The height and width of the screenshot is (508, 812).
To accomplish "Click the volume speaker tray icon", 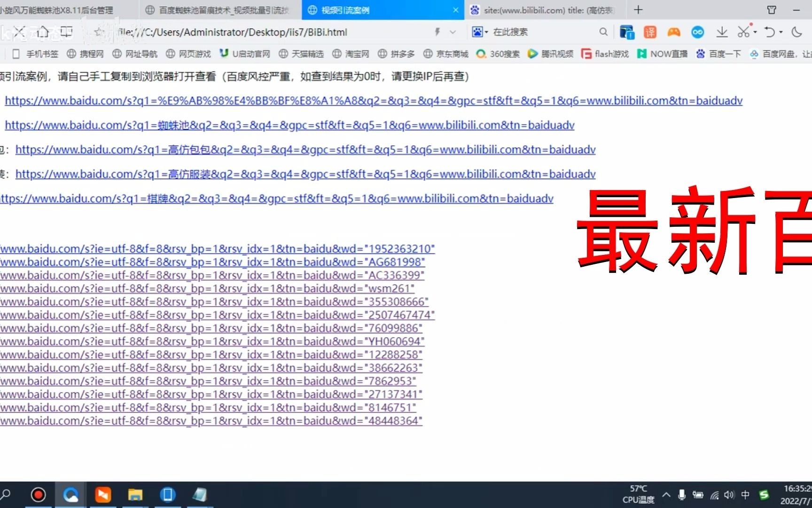I will point(729,495).
